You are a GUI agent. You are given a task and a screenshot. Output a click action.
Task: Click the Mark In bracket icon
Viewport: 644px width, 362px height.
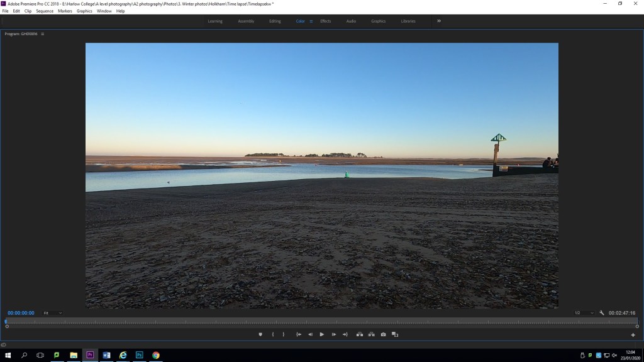pos(273,334)
